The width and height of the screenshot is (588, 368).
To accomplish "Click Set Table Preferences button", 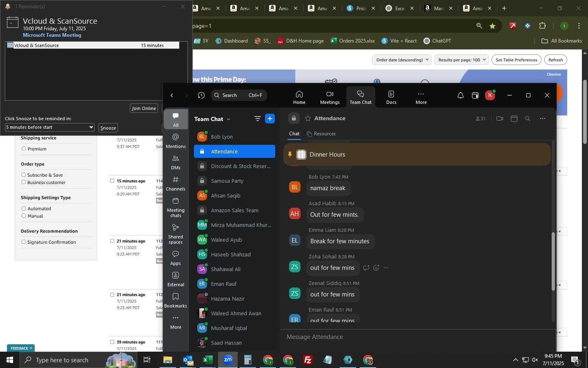I will pyautogui.click(x=516, y=60).
